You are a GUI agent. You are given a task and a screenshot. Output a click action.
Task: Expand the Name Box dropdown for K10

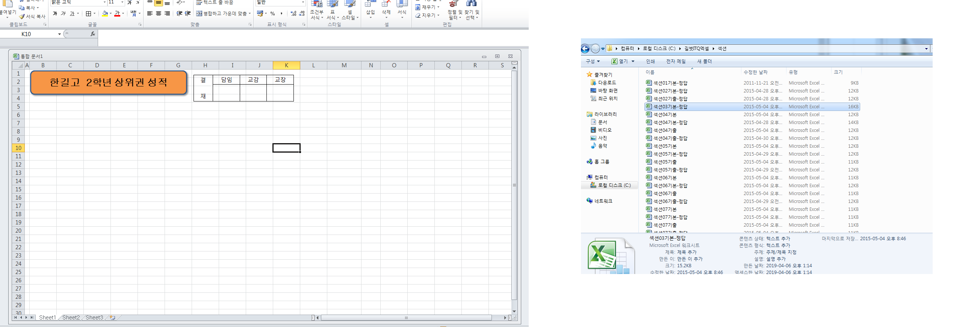click(59, 34)
